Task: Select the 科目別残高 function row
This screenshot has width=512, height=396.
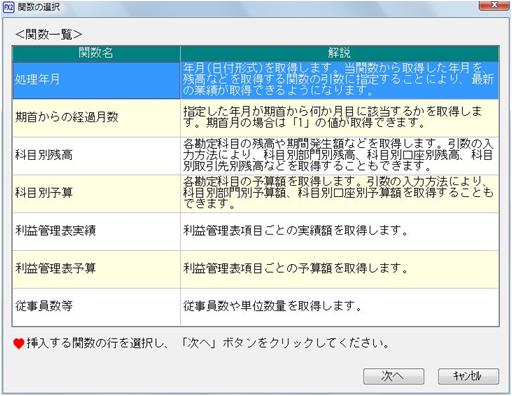Action: pyautogui.click(x=256, y=156)
